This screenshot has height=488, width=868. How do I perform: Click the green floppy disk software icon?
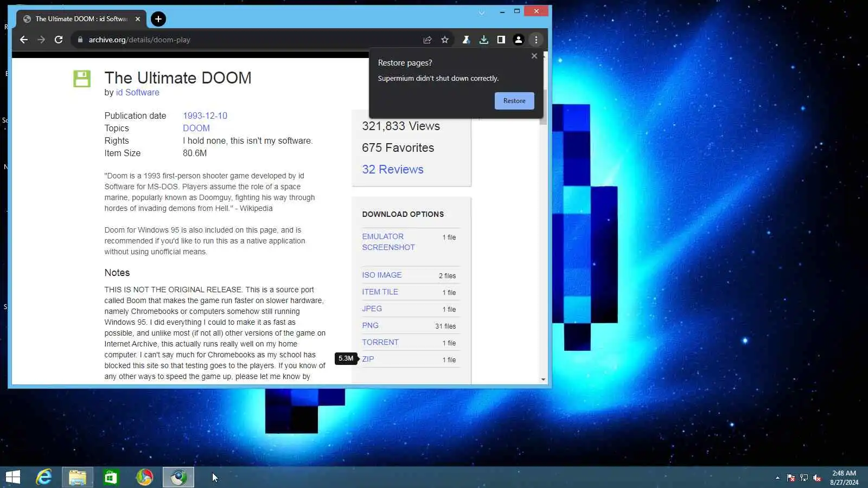coord(82,79)
